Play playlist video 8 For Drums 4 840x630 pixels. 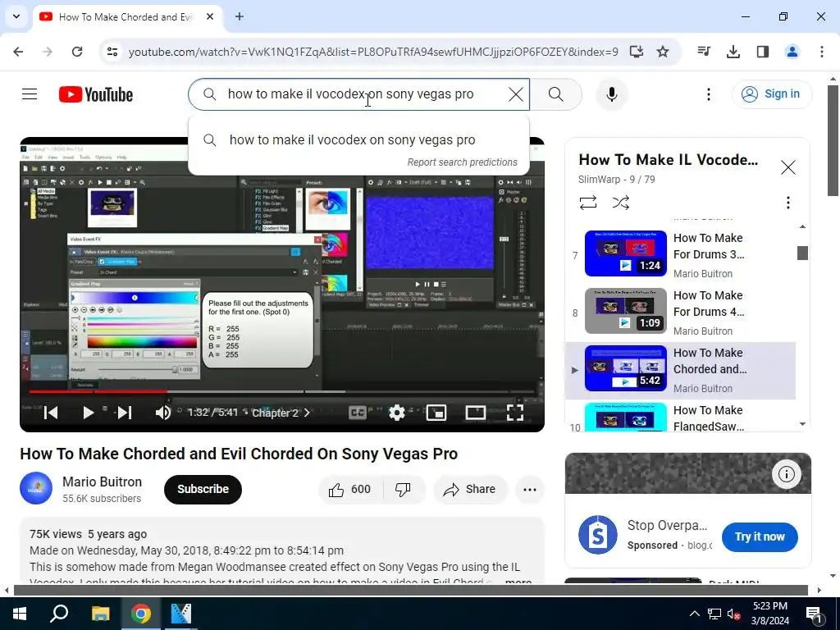coord(680,313)
